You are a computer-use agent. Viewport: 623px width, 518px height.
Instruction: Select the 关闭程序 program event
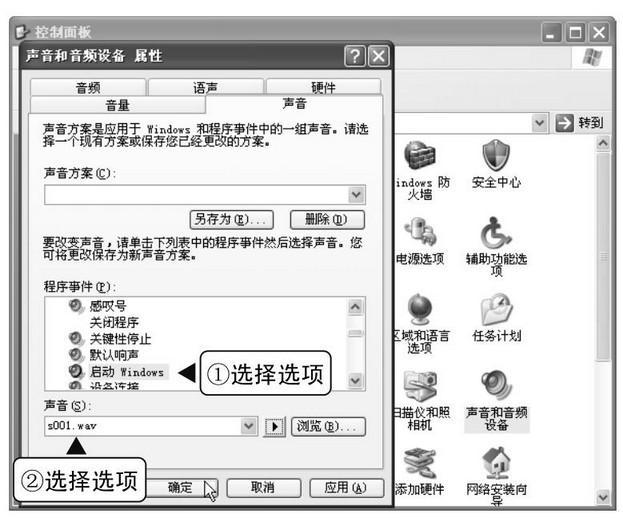114,322
